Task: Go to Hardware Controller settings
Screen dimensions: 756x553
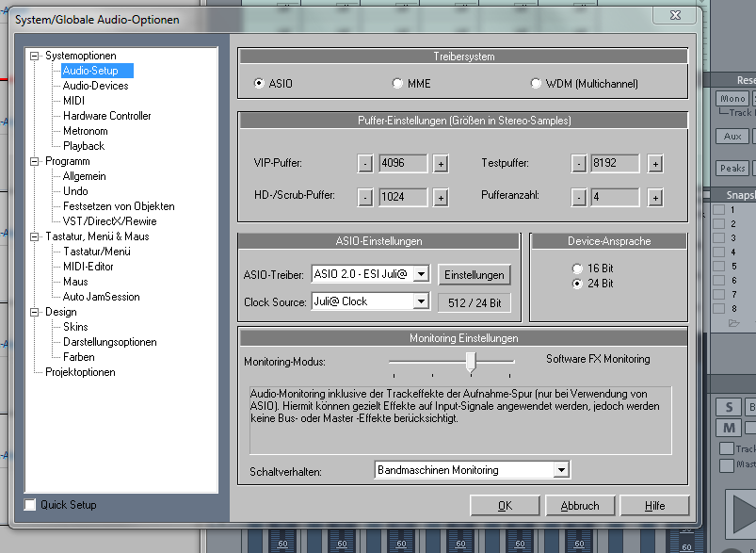Action: [x=107, y=116]
